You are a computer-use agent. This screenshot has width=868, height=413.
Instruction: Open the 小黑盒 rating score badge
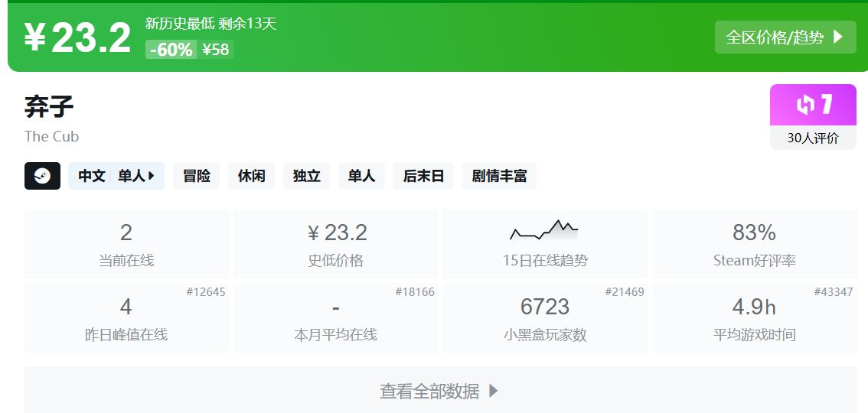[813, 105]
